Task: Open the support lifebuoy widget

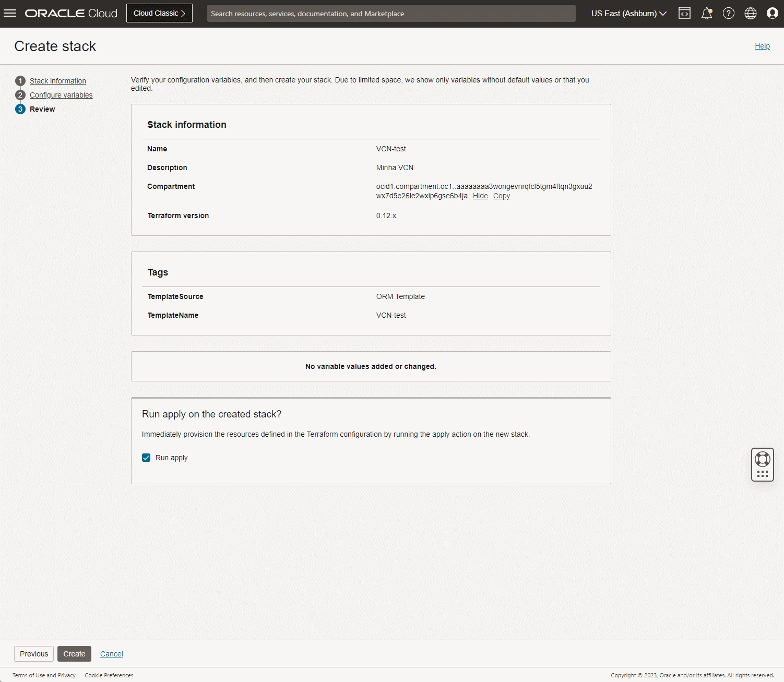Action: (x=763, y=459)
